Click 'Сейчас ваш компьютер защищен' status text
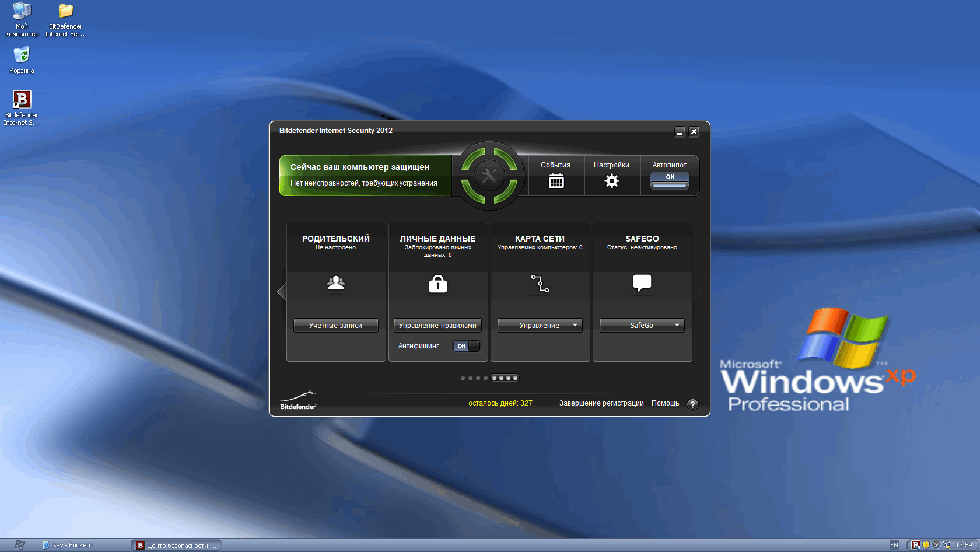Image resolution: width=980 pixels, height=552 pixels. tap(360, 167)
